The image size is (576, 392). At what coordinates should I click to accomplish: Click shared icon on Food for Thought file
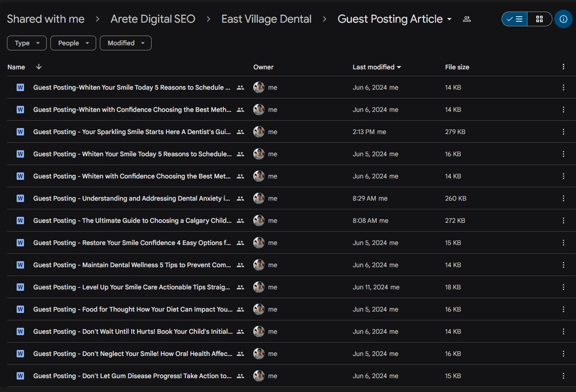coord(240,309)
